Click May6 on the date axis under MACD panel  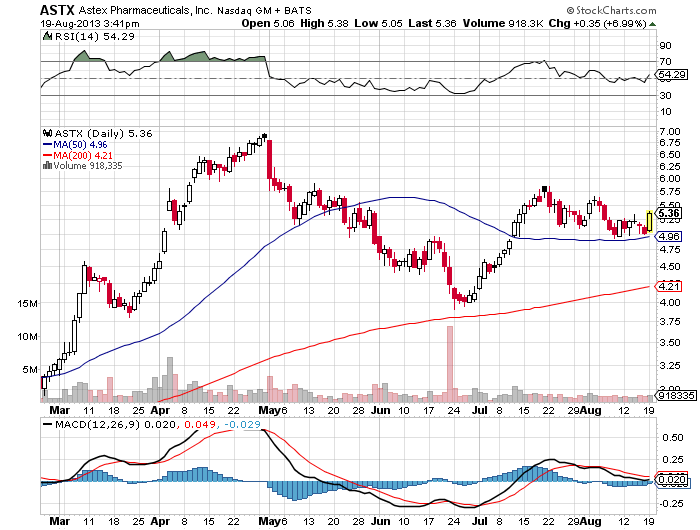pos(273,521)
